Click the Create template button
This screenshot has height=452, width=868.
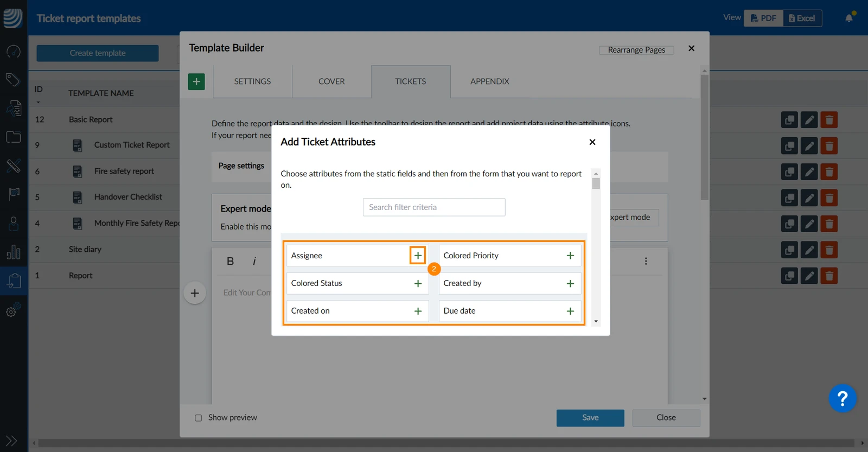click(98, 53)
